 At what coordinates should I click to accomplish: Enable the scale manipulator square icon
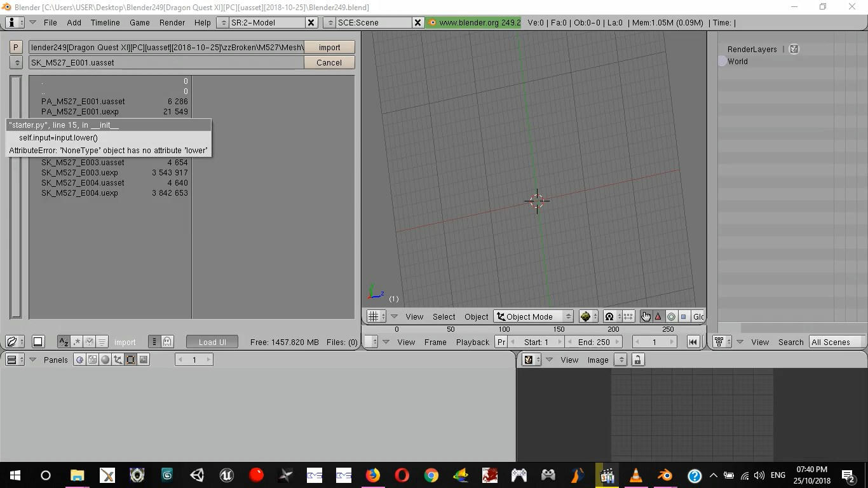point(684,316)
